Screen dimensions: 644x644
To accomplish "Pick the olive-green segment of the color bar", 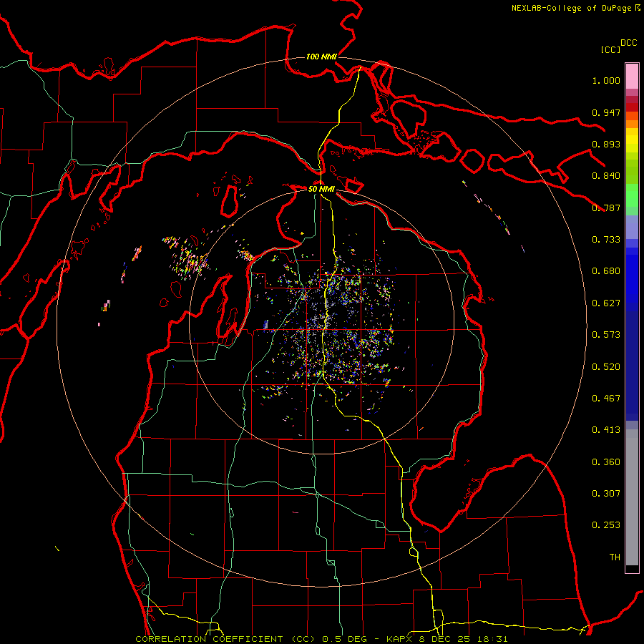I will (x=632, y=171).
